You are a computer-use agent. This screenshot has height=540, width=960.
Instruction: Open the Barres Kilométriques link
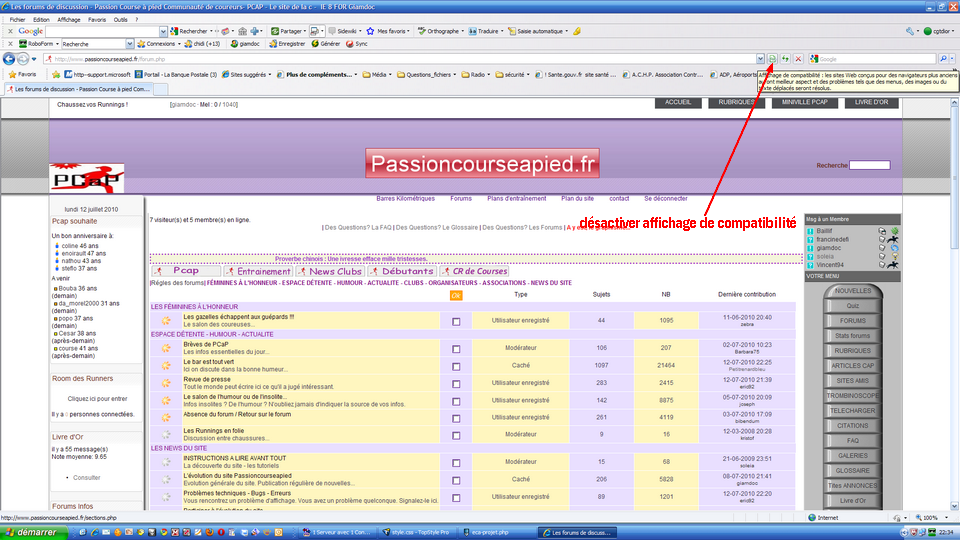point(405,198)
